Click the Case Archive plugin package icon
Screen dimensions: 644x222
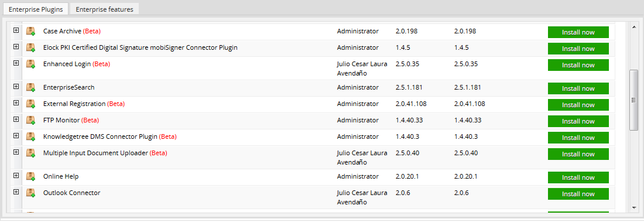pyautogui.click(x=31, y=31)
